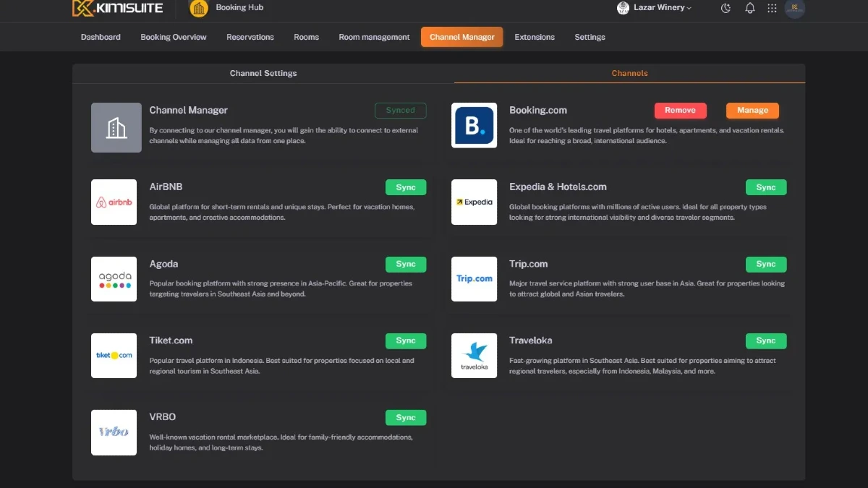Toggle dark mode with the moon icon

pyautogui.click(x=726, y=8)
